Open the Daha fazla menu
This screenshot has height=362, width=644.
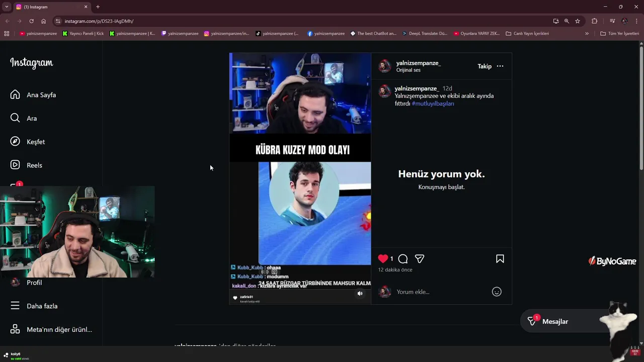coord(34,306)
